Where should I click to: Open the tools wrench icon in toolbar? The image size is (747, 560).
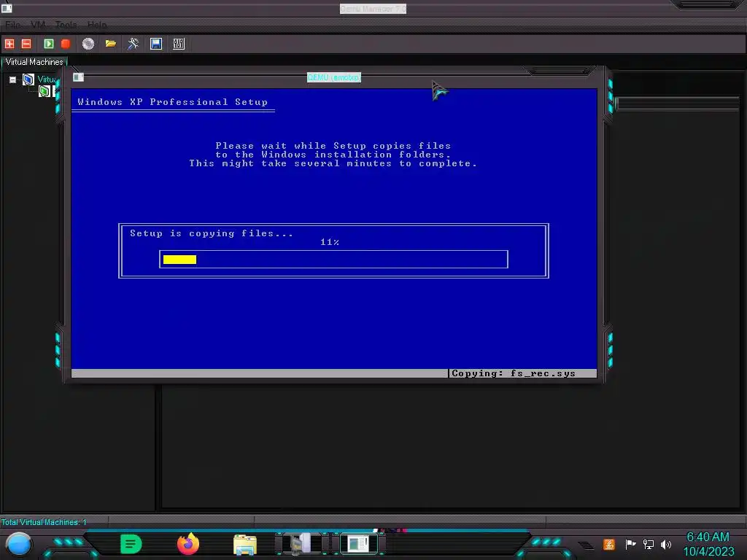click(133, 44)
